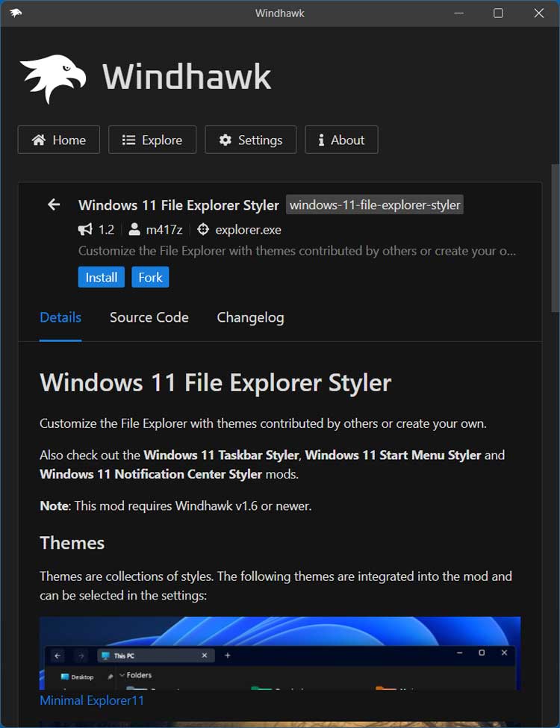This screenshot has width=560, height=728.
Task: Open Windhawk Settings
Action: [x=250, y=140]
